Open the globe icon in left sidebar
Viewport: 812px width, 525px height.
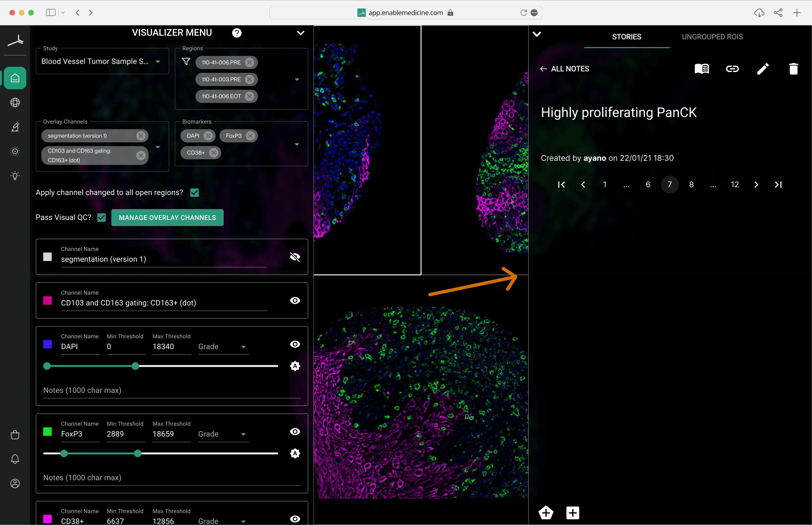[15, 102]
